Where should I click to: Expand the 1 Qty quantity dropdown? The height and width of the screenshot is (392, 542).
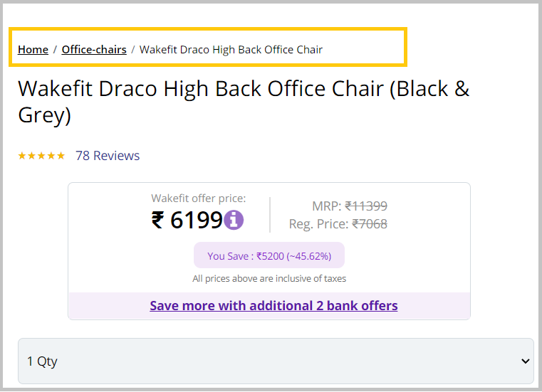pyautogui.click(x=275, y=361)
